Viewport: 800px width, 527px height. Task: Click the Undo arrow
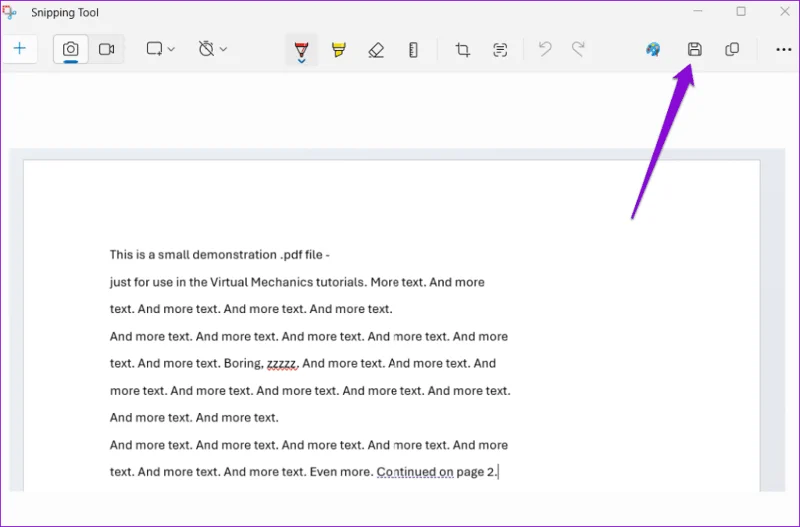(x=545, y=49)
